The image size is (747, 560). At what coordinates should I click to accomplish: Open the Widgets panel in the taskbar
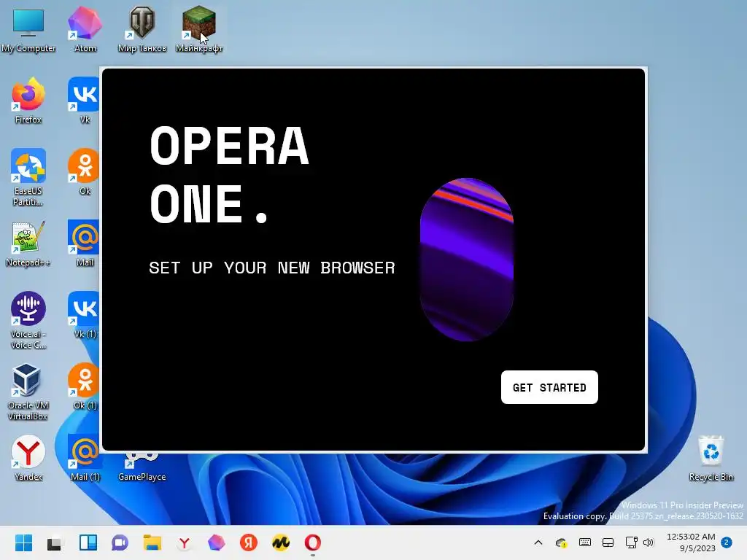click(x=88, y=542)
